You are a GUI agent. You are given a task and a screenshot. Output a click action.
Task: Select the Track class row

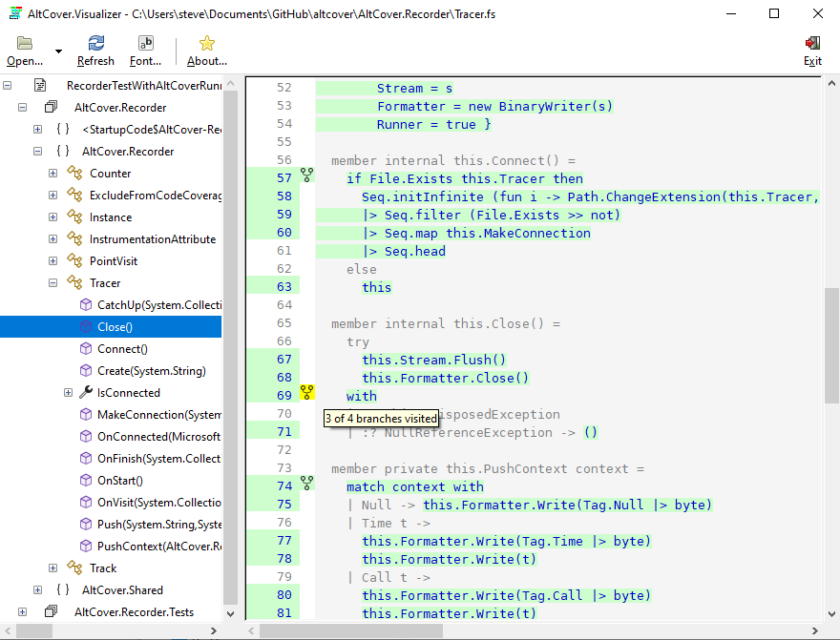pyautogui.click(x=103, y=568)
